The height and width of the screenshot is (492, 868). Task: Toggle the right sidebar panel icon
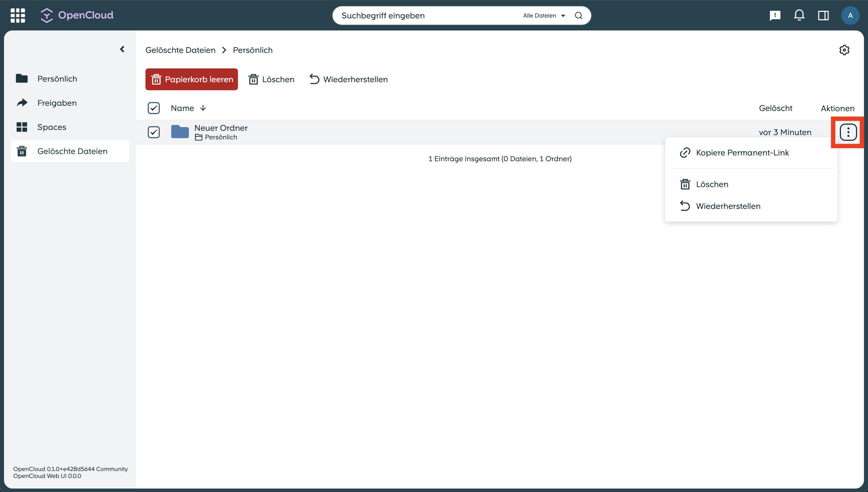823,16
